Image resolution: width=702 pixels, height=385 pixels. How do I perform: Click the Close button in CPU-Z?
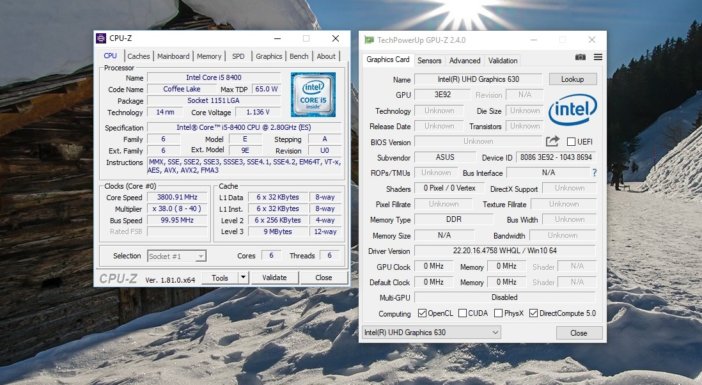pos(323,278)
